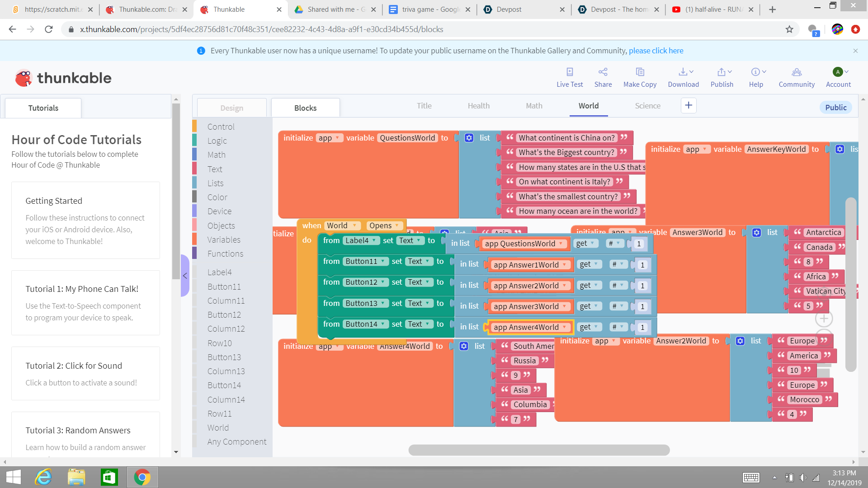This screenshot has height=488, width=868.
Task: Click the Live Test phone icon
Action: pos(570,72)
